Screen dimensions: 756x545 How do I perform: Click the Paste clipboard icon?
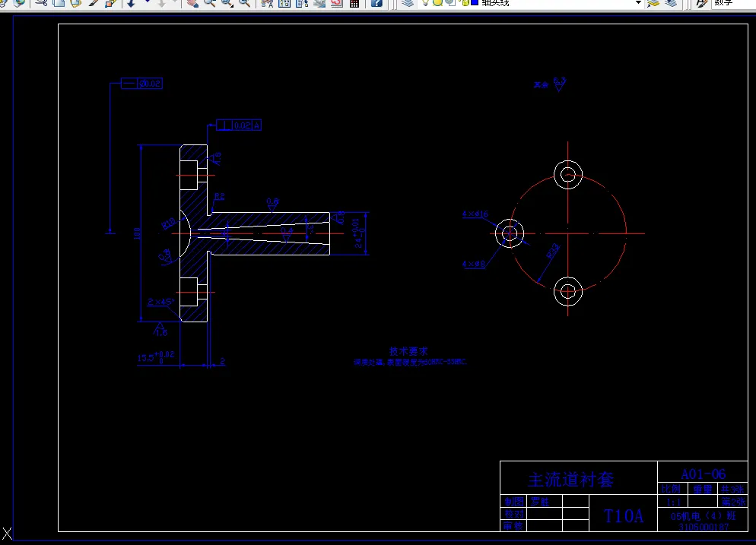pyautogui.click(x=76, y=3)
